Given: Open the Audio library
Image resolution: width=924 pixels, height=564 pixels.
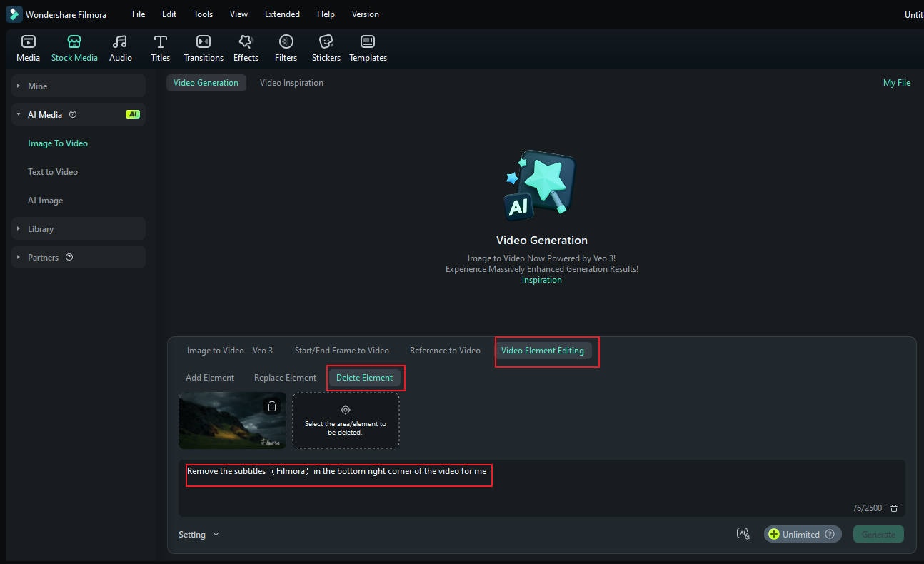Looking at the screenshot, I should pyautogui.click(x=121, y=48).
